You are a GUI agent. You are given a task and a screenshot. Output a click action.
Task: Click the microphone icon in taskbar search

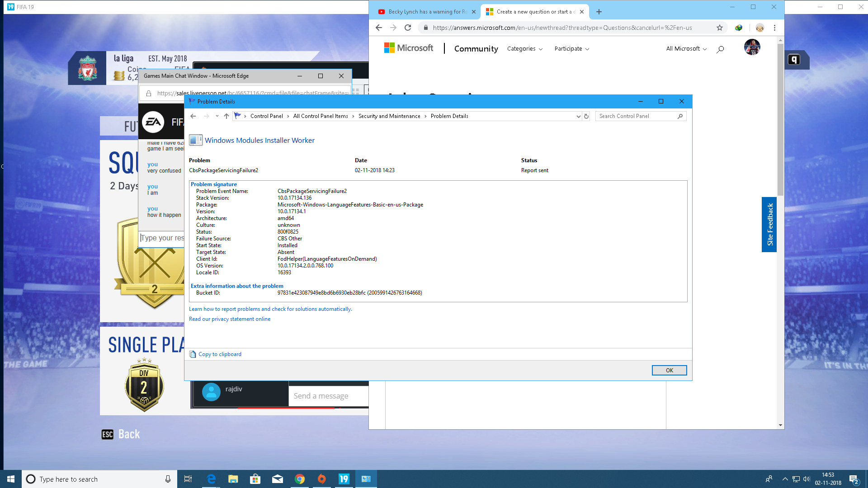(168, 479)
